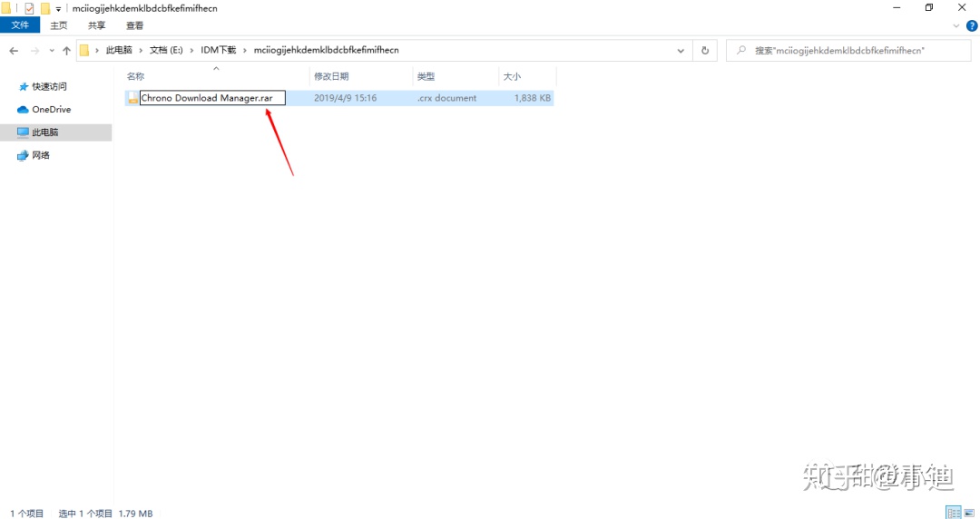Open the quick access toolbar customize dropdown
Viewport: 980px width, 519px height.
[58, 9]
